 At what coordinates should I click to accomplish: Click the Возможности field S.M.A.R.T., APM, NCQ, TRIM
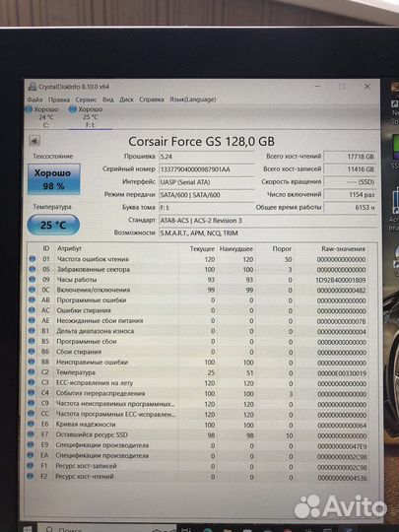click(268, 233)
